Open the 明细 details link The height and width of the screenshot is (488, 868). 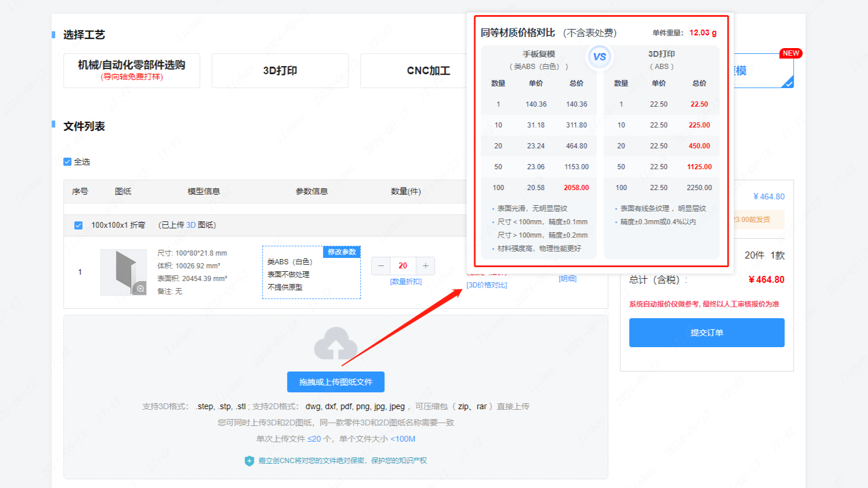pyautogui.click(x=567, y=279)
